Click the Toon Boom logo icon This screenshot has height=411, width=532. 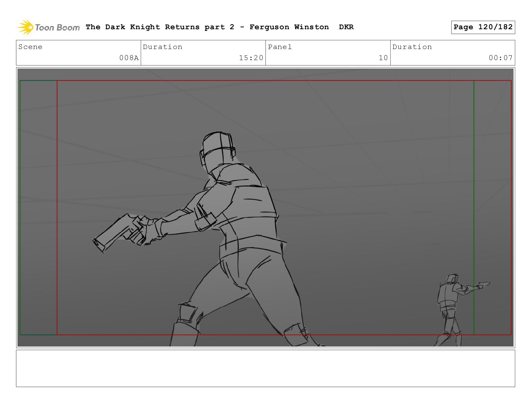click(x=26, y=27)
